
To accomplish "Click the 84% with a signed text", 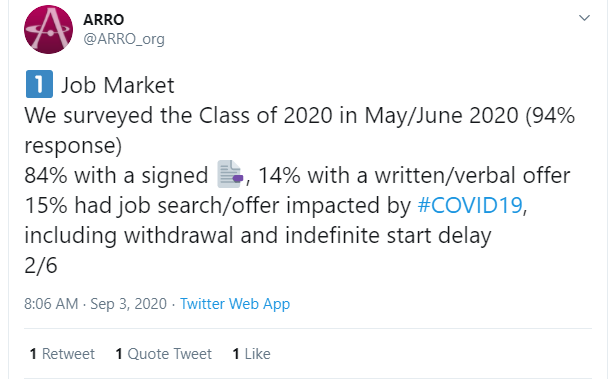I will click(x=116, y=175).
